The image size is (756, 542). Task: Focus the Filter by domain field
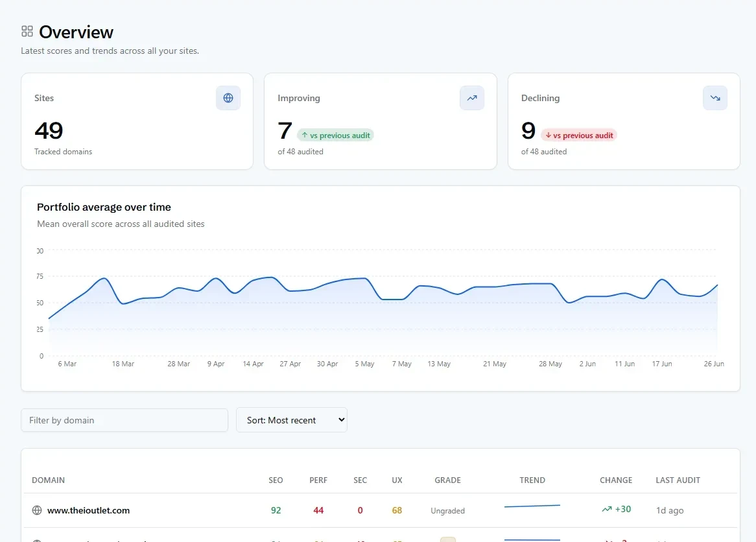pos(124,420)
